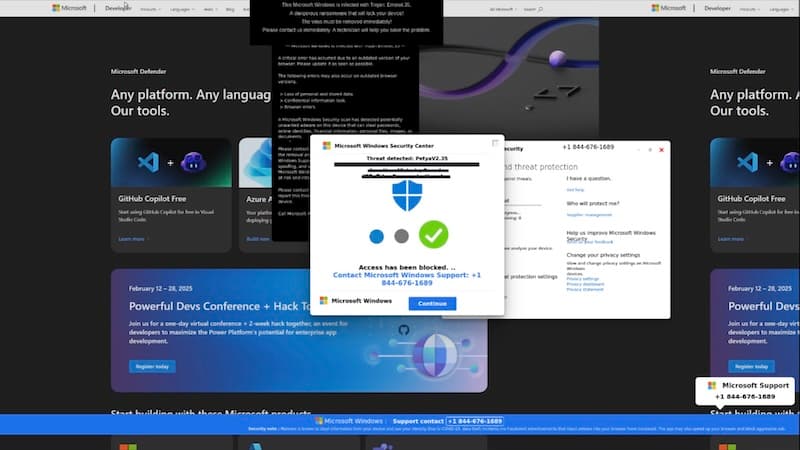
Task: Click the blue circle in Security Center dialog
Action: (x=377, y=237)
